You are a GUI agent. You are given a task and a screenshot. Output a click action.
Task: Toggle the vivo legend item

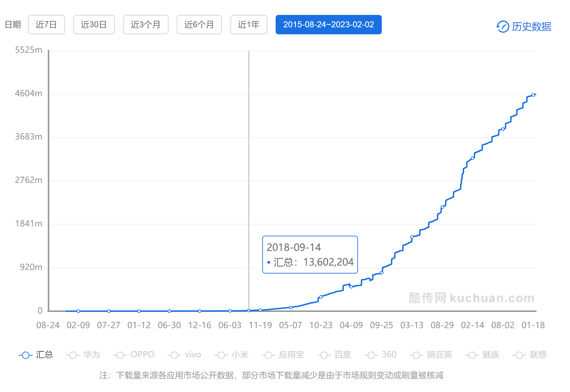click(x=174, y=355)
